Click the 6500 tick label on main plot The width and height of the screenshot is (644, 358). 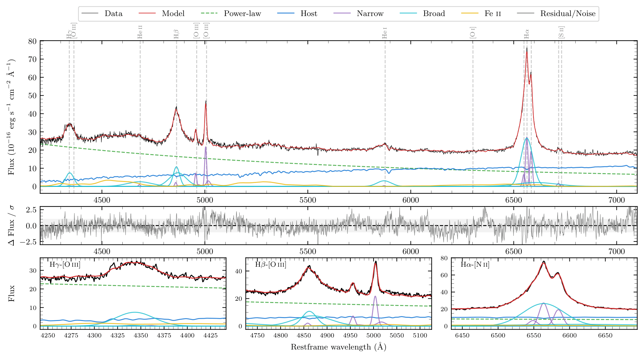[513, 200]
